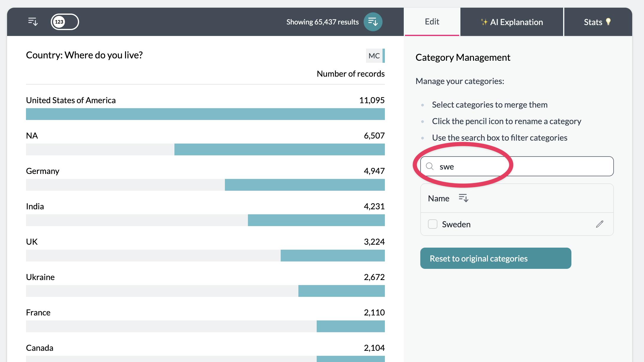Click the India category label

(35, 206)
